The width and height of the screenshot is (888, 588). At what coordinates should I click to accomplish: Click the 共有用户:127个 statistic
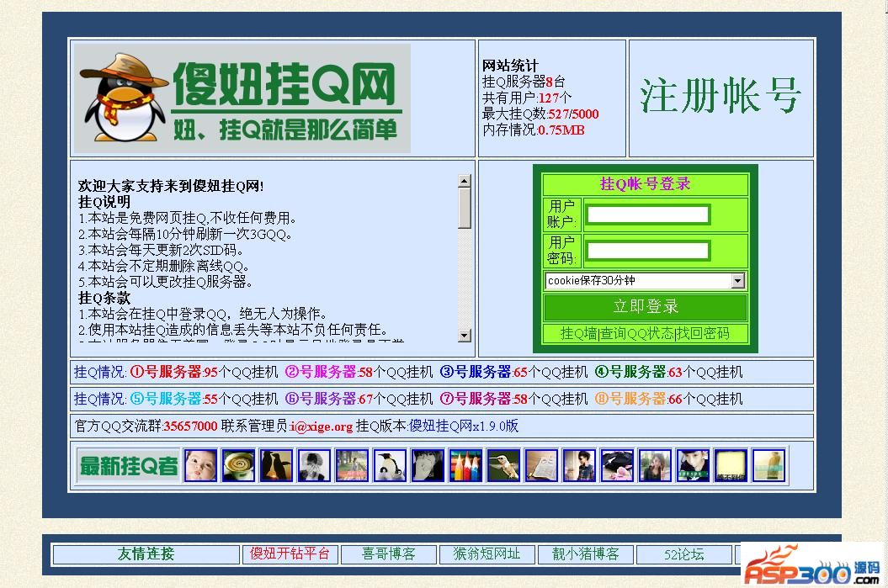click(x=527, y=98)
